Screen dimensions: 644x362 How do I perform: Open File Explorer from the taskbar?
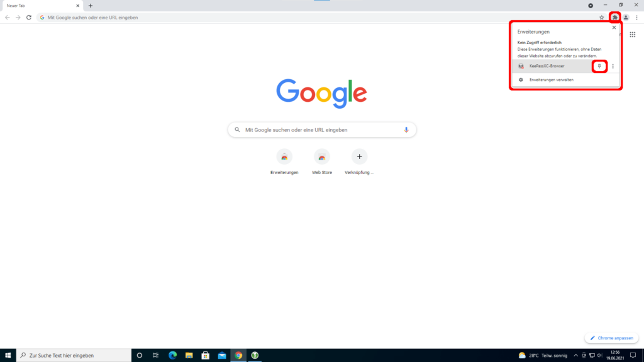189,356
